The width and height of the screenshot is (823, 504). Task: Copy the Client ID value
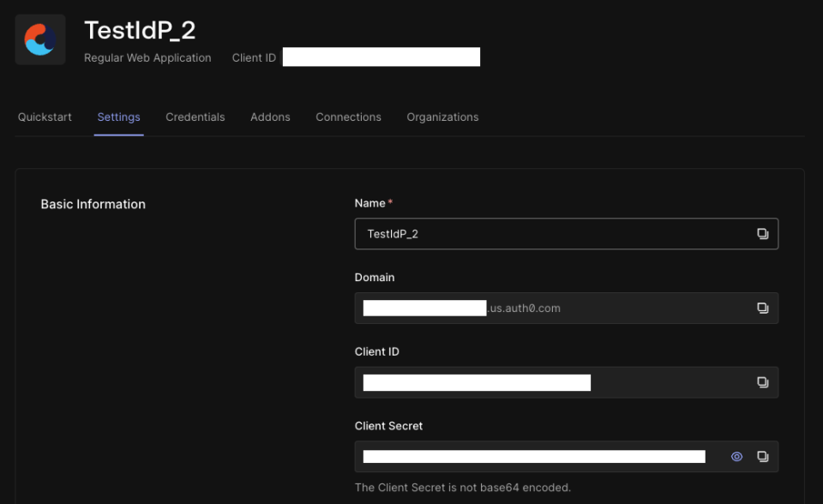(762, 382)
